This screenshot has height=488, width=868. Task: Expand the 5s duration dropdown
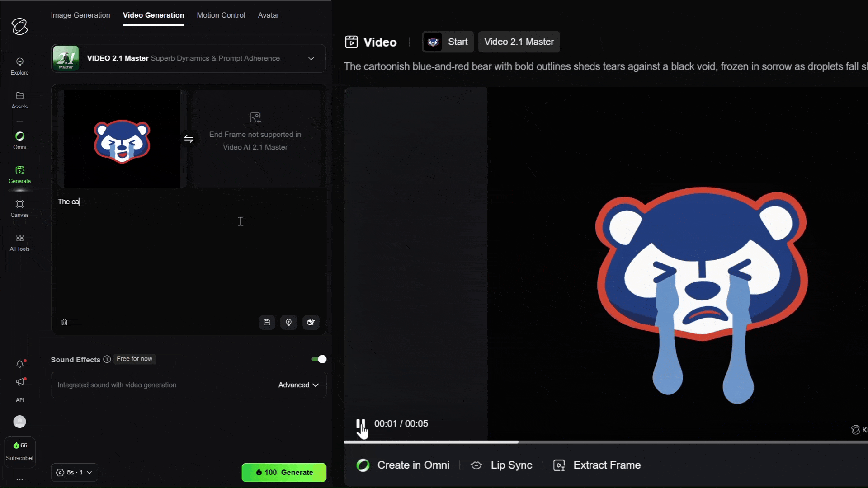point(74,472)
